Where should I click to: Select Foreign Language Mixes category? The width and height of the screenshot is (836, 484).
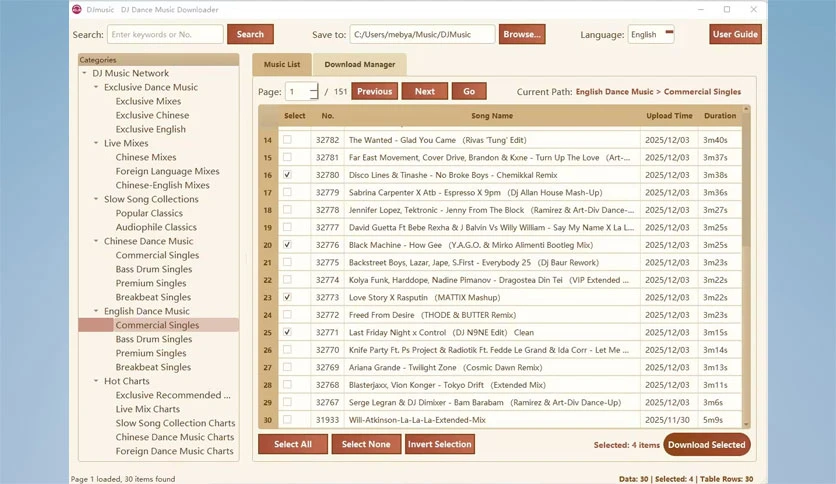[167, 171]
